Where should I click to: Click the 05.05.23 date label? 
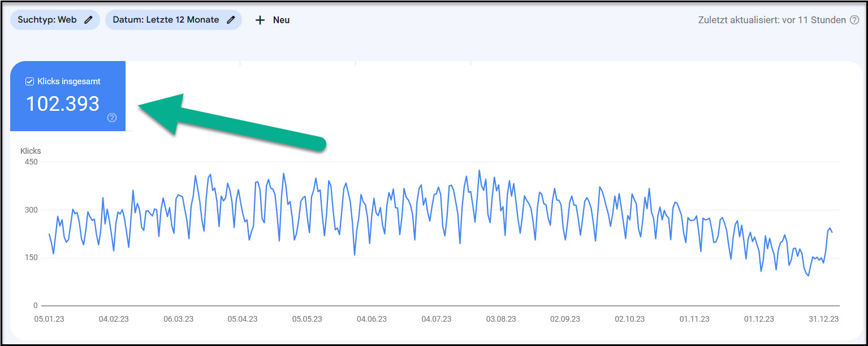coord(307,319)
